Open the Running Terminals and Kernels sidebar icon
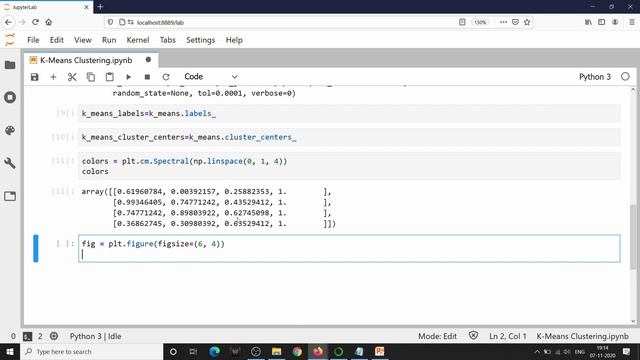Screen dimensions: 640x360 click(x=10, y=97)
